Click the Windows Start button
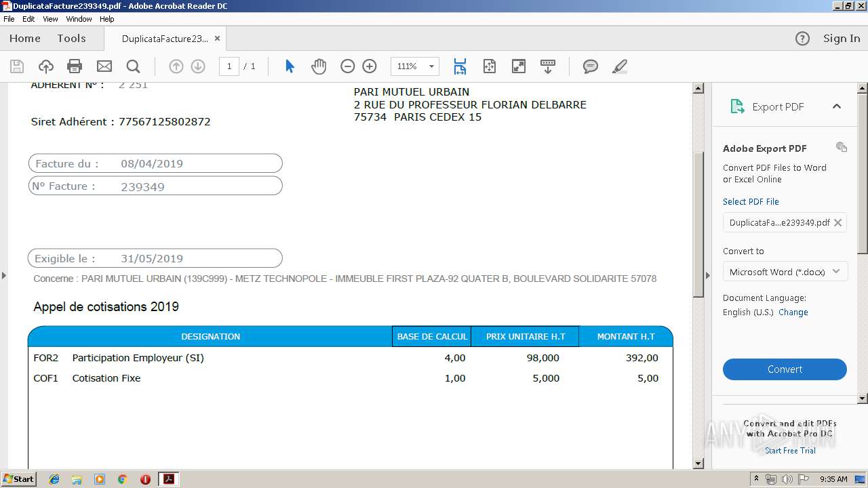This screenshot has height=488, width=868. [x=19, y=479]
